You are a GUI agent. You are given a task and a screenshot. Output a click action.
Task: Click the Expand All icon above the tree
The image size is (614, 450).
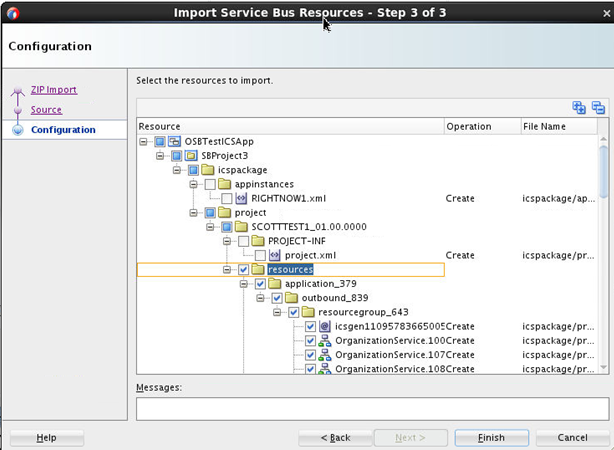point(579,108)
